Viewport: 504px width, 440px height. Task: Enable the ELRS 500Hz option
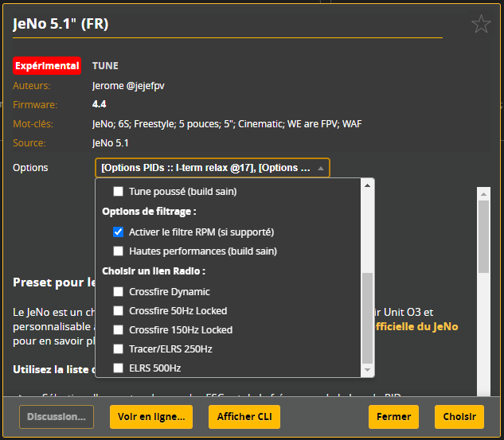pos(119,368)
